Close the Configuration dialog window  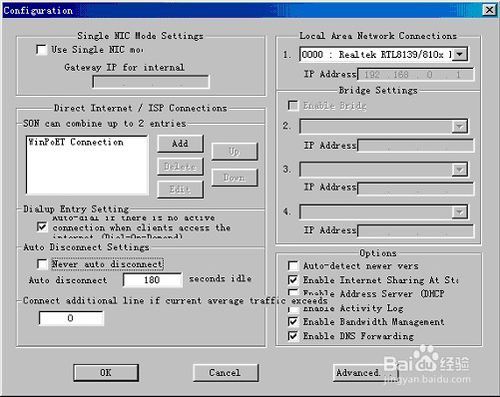[x=489, y=10]
